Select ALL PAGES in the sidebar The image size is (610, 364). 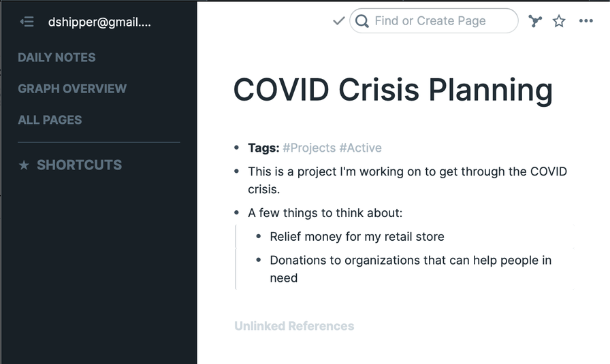(50, 120)
